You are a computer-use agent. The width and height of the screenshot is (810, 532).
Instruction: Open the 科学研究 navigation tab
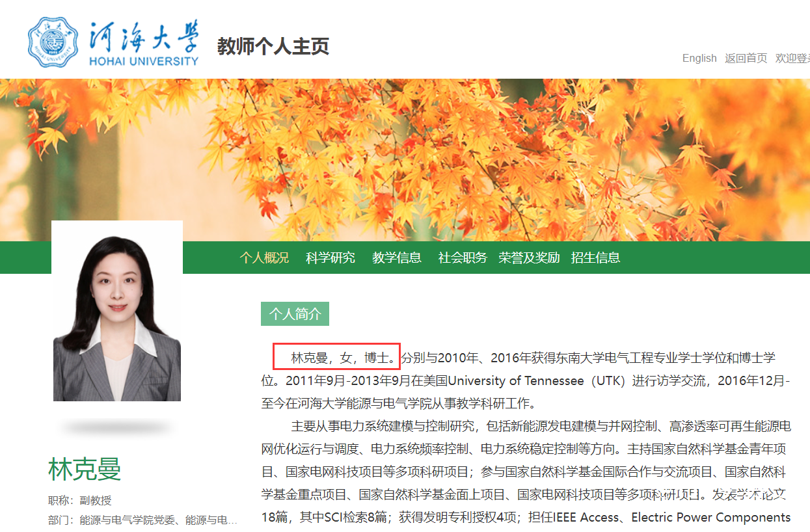coord(331,258)
